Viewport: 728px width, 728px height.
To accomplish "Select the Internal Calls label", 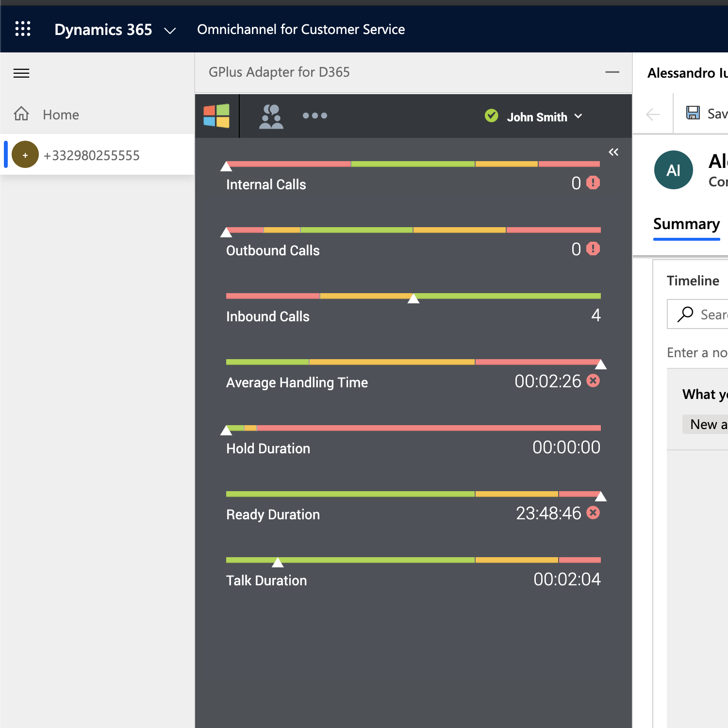I will (x=266, y=184).
